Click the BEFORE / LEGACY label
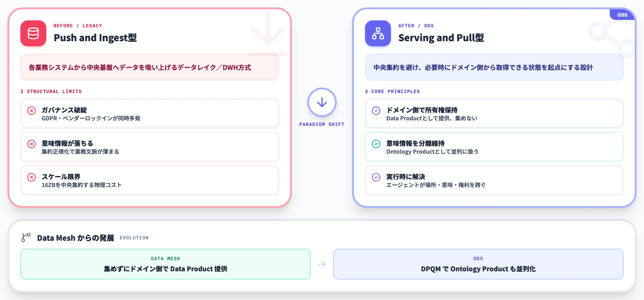Viewport: 644px width, 300px height. point(78,25)
